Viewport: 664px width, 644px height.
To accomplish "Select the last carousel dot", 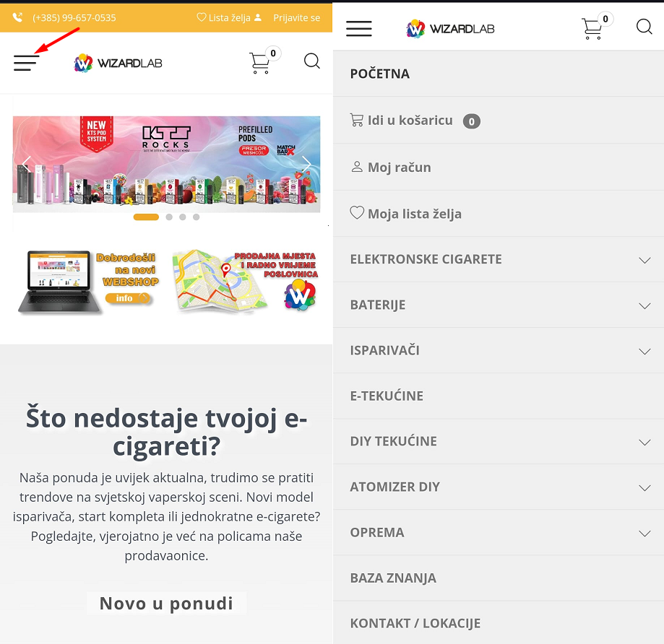I will (196, 217).
